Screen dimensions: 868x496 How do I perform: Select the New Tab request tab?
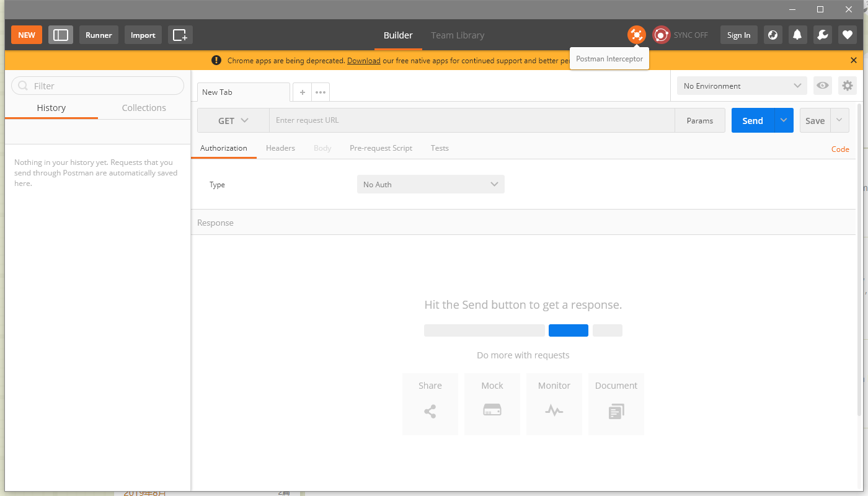pos(244,92)
